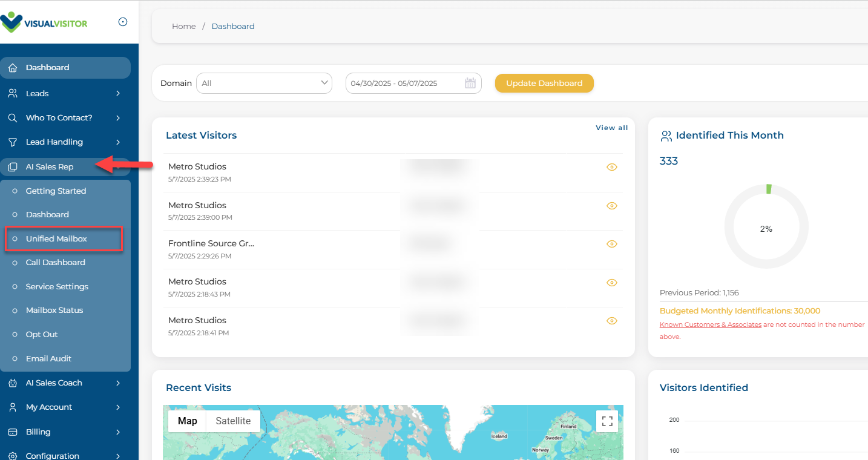This screenshot has width=868, height=460.
Task: Click Update Dashboard button
Action: click(x=544, y=84)
